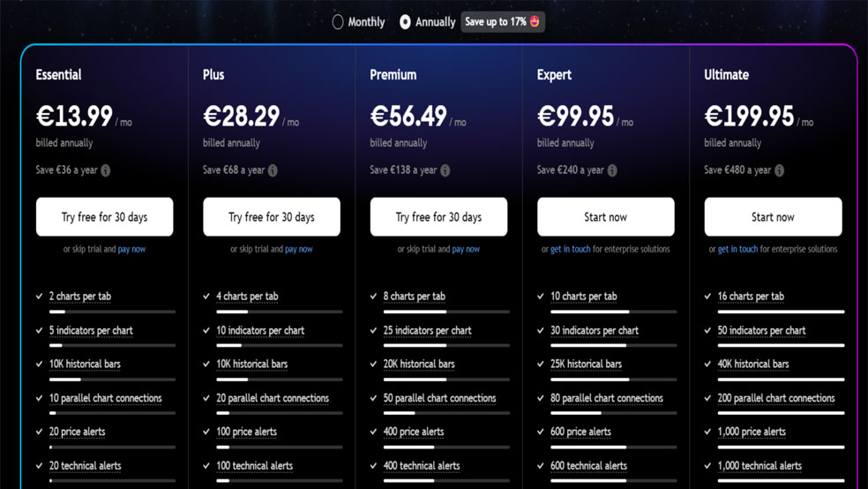Click the checkmark beside 2 charts per tab

(40, 297)
